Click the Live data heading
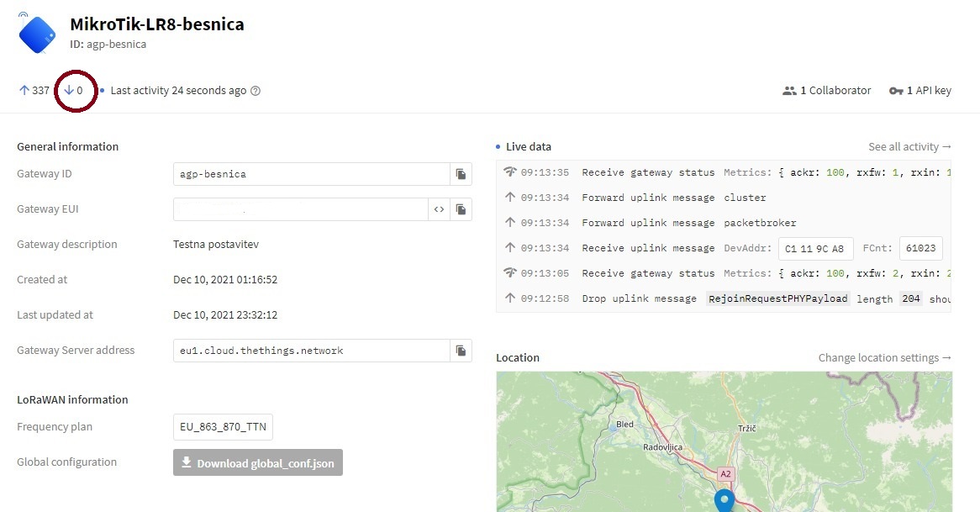Screen dimensions: 980x512 pos(528,146)
